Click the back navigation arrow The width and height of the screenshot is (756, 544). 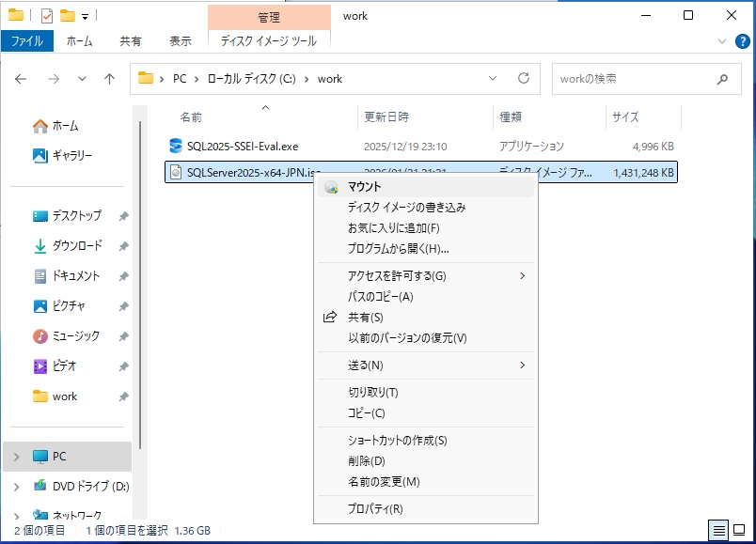pyautogui.click(x=21, y=79)
